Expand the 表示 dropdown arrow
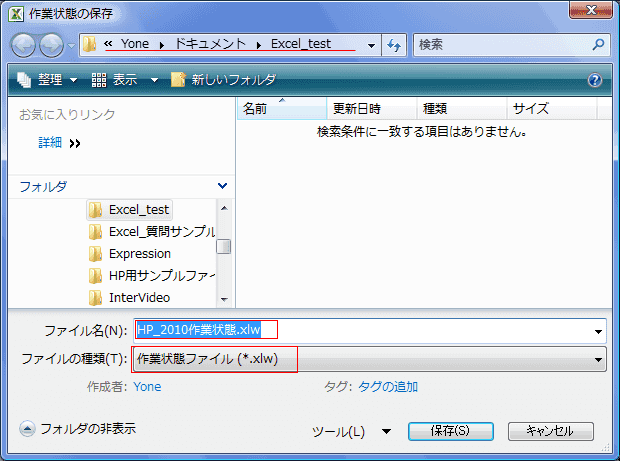The image size is (620, 461). (x=154, y=80)
